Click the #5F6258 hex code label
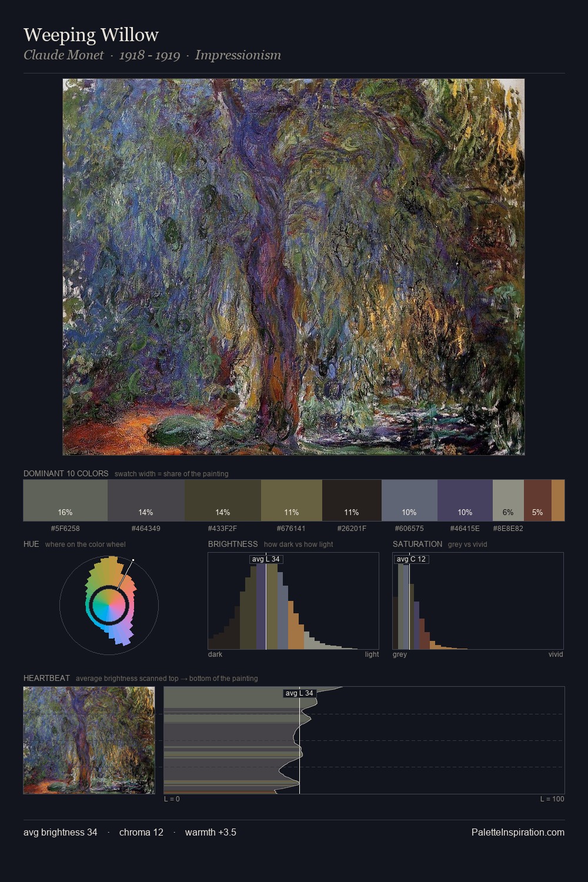Screen dimensions: 588x882 tap(65, 529)
